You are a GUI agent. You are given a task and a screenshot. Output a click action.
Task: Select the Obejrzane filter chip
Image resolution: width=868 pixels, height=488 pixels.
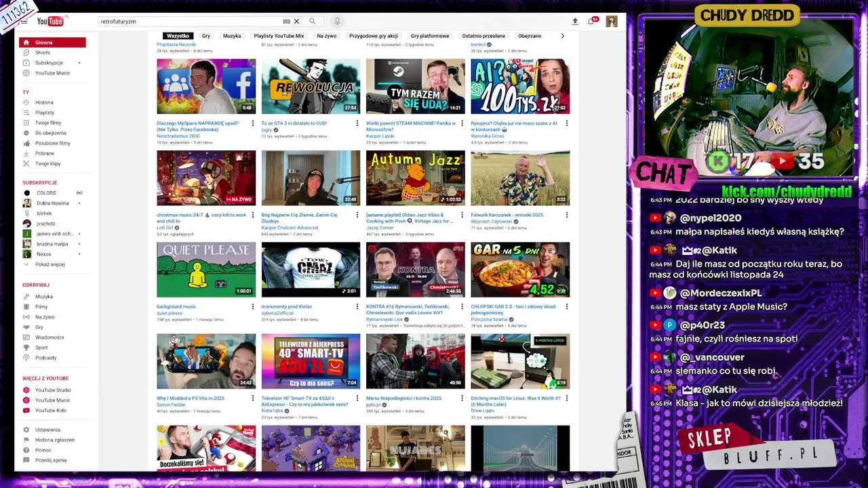530,36
